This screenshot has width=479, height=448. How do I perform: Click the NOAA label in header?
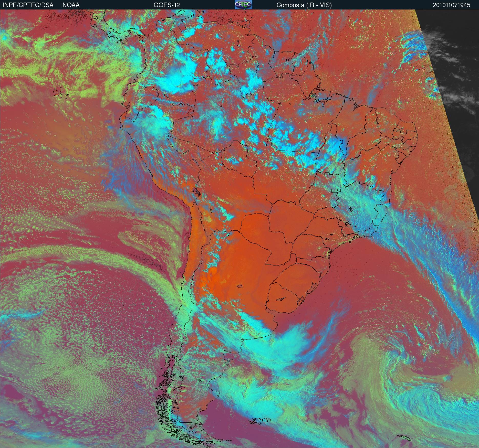(71, 5)
